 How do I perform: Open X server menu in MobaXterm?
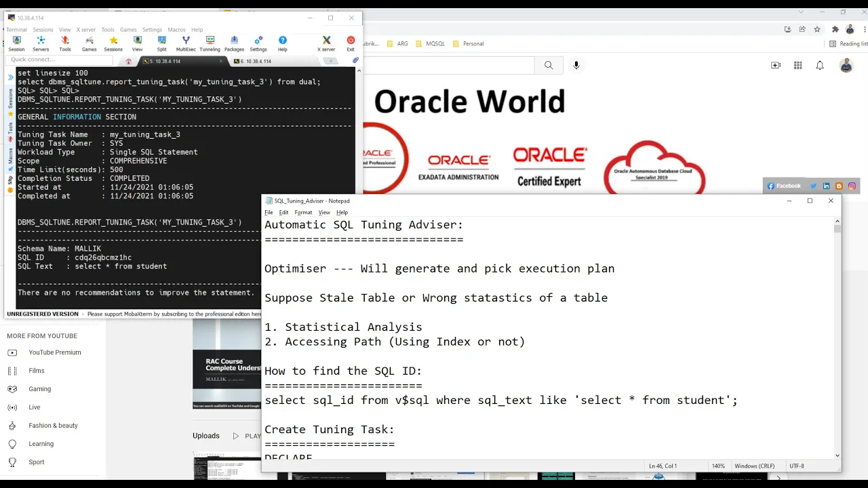86,30
